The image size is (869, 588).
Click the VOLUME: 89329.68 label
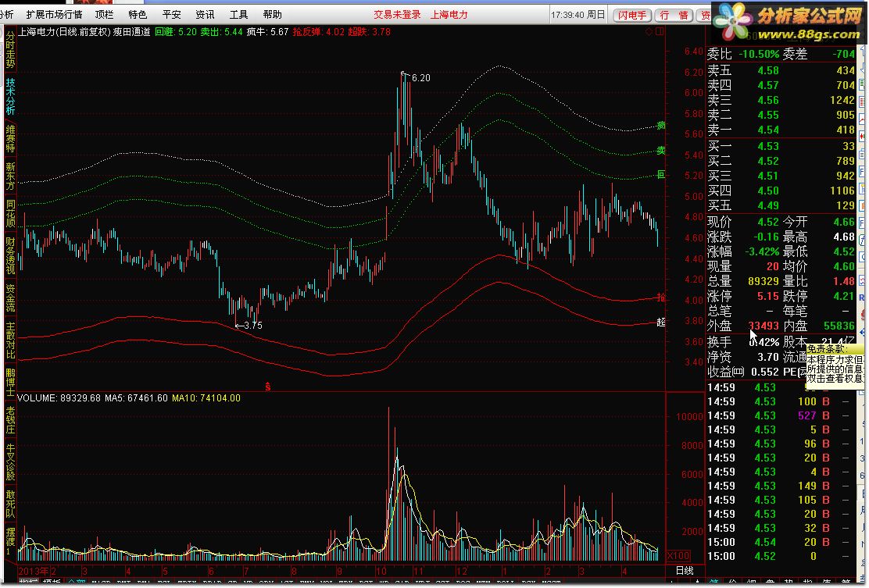pos(59,398)
